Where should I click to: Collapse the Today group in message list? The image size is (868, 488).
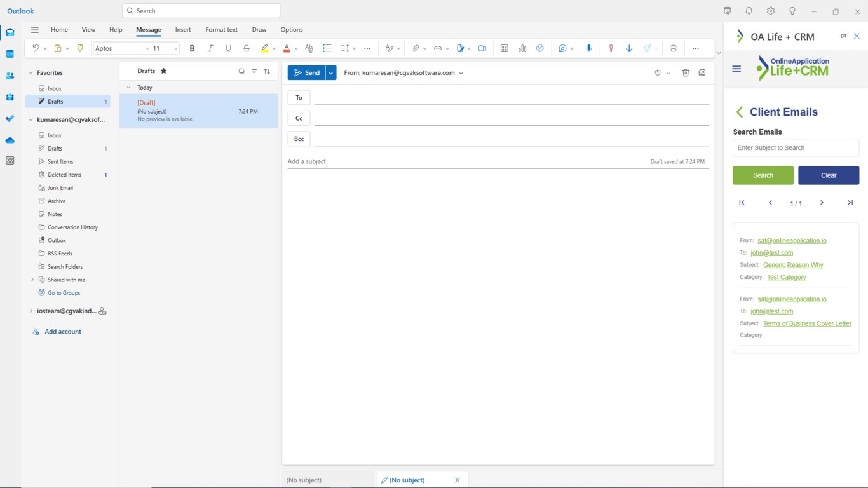128,88
